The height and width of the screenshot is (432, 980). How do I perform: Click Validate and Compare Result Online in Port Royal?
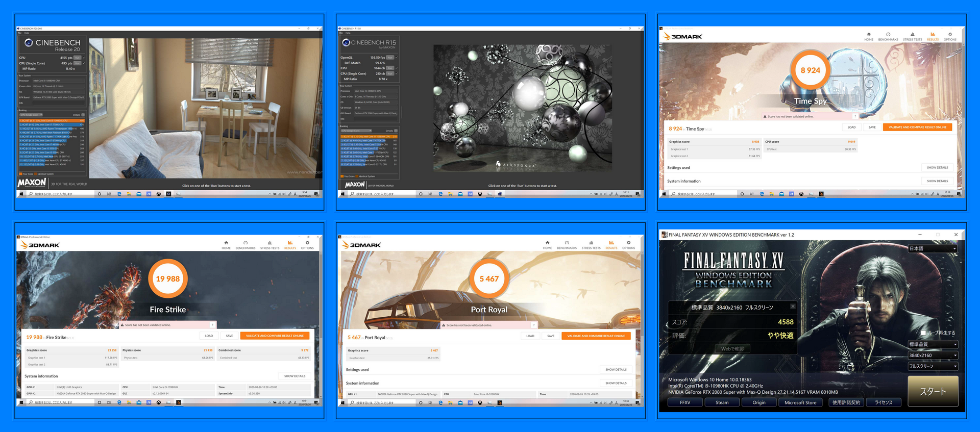coord(596,336)
